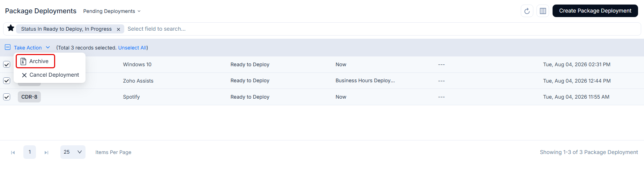Click the refresh list icon
Image resolution: width=644 pixels, height=169 pixels.
[x=527, y=11]
